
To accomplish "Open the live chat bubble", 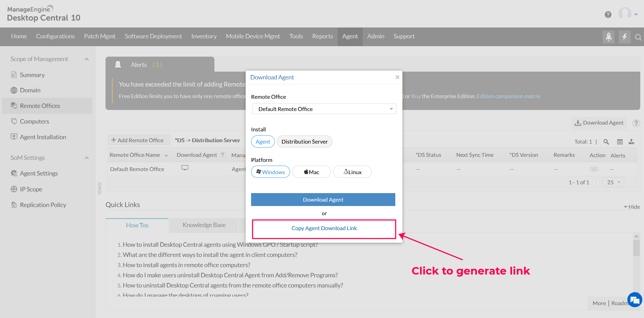I will pyautogui.click(x=635, y=300).
